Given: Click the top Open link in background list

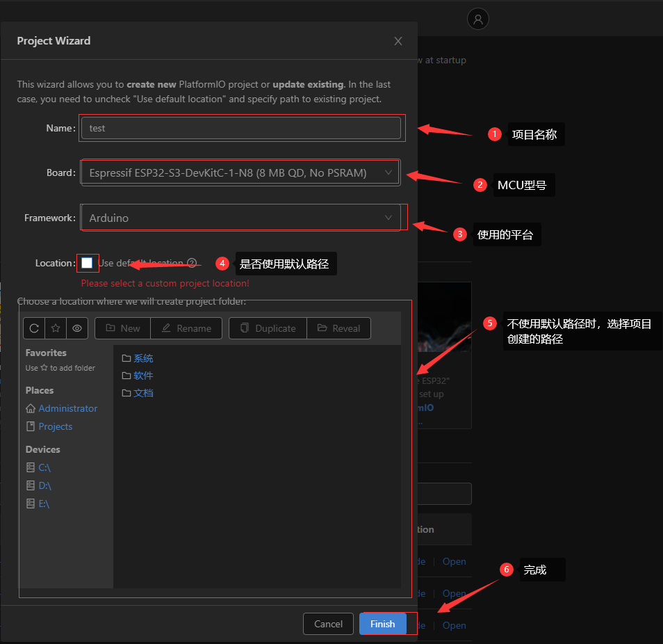Looking at the screenshot, I should [454, 561].
